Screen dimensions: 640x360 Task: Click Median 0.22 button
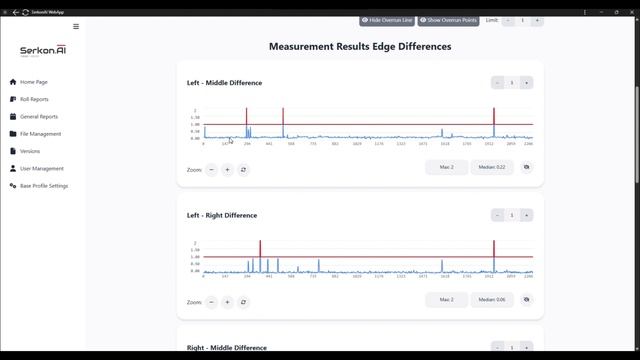click(x=492, y=167)
